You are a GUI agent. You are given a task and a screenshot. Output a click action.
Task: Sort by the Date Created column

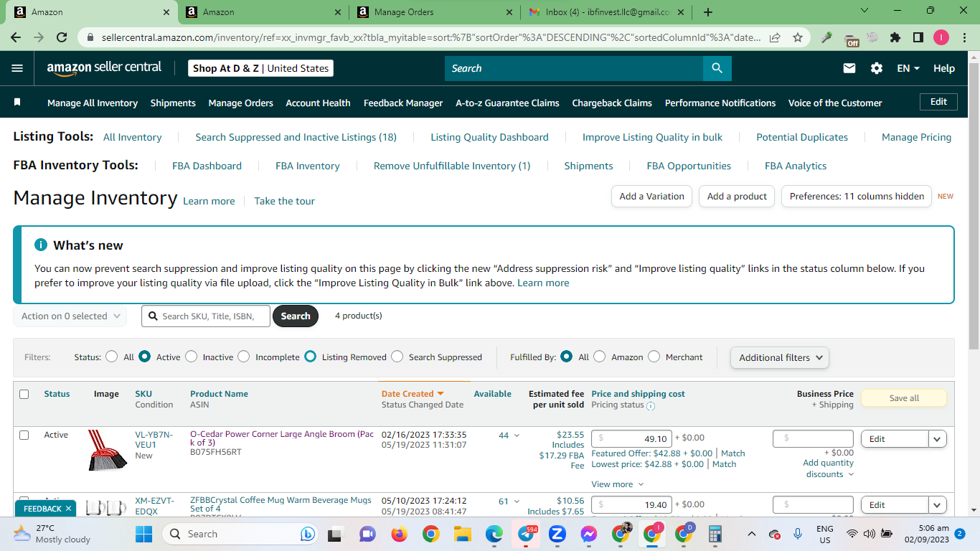click(x=413, y=394)
